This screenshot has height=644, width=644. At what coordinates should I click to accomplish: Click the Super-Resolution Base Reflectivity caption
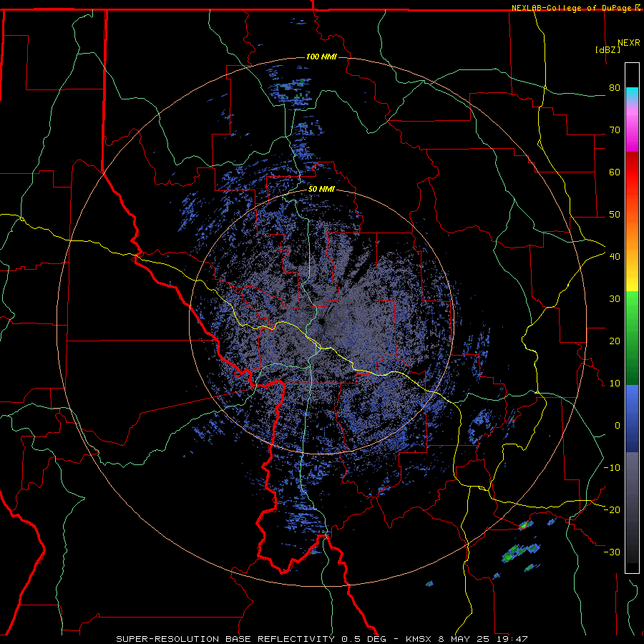coord(322,639)
